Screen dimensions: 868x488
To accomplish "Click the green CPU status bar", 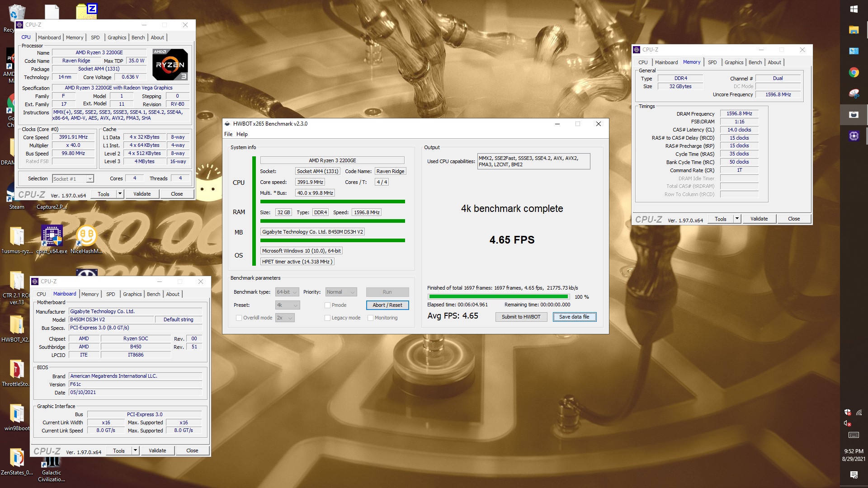I will [332, 202].
